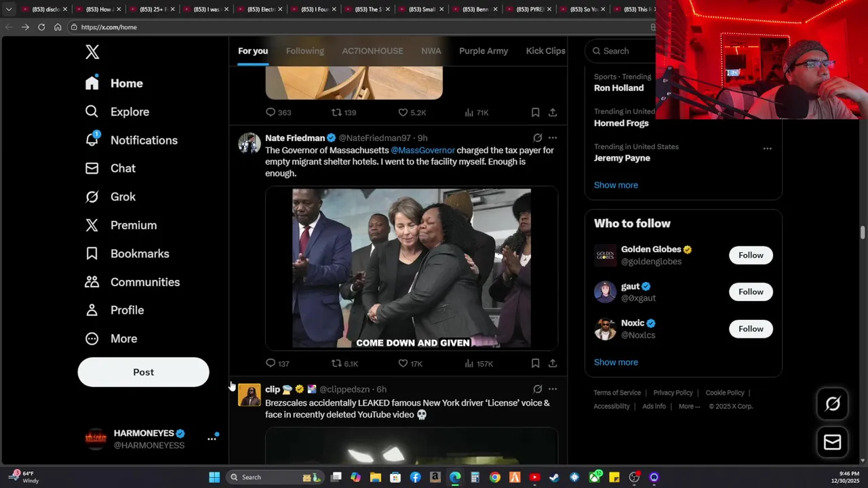This screenshot has height=488, width=868.
Task: Open the More sidebar menu
Action: (x=111, y=338)
